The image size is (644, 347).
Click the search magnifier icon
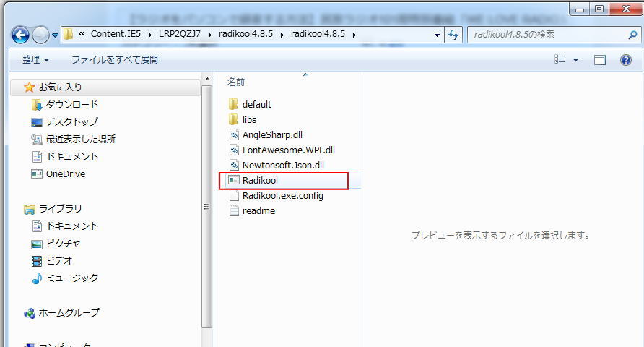click(632, 35)
